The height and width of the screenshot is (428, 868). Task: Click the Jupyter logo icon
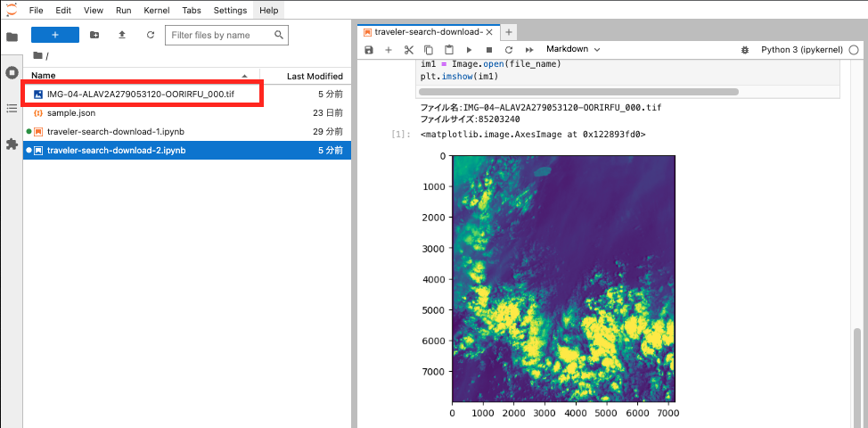[11, 10]
